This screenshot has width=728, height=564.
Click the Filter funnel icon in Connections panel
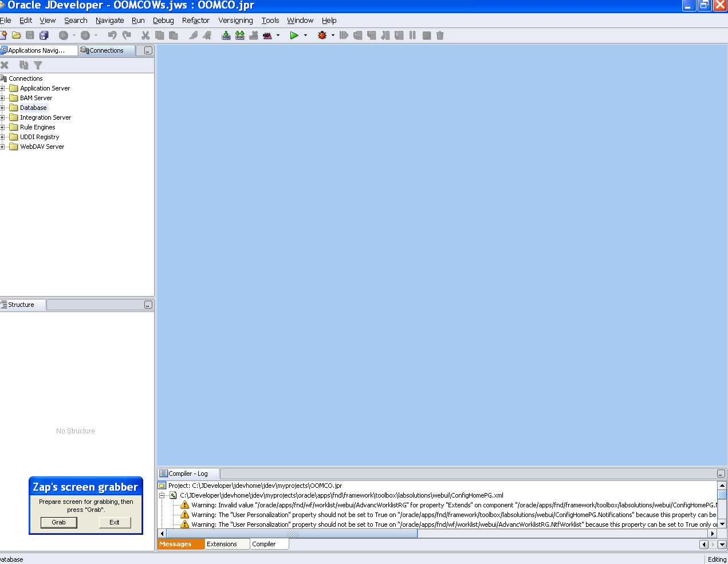pyautogui.click(x=38, y=65)
